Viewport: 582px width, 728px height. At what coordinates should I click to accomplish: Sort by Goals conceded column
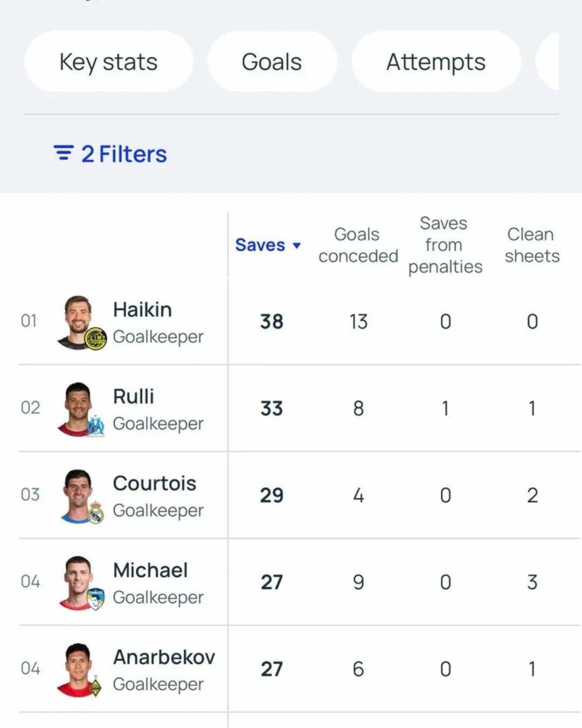[358, 245]
